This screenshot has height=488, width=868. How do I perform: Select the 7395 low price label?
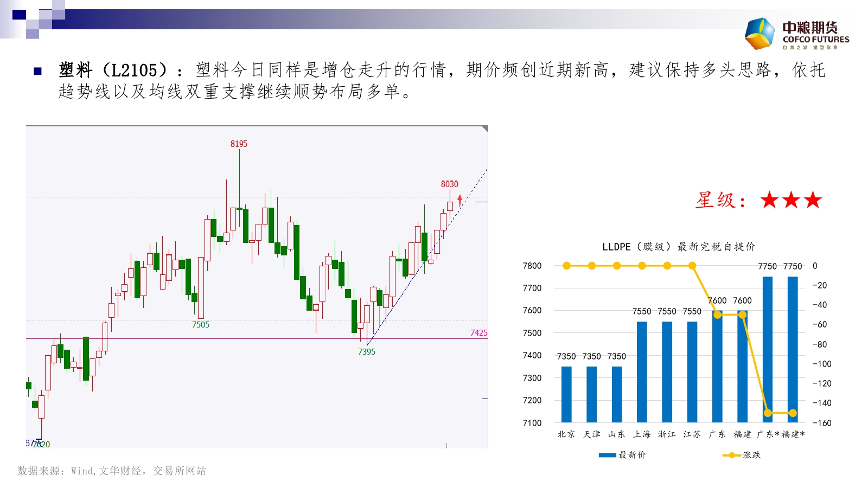(367, 352)
